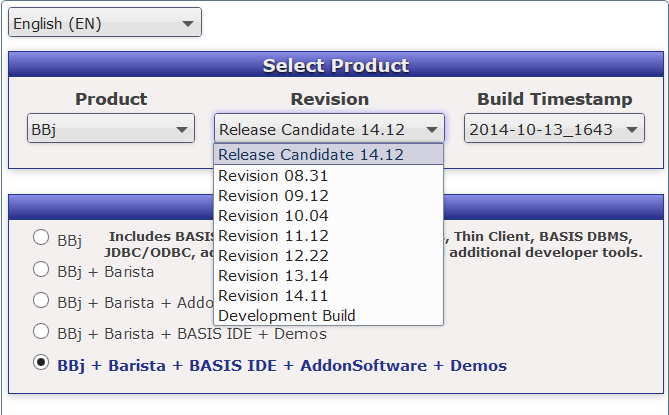The height and width of the screenshot is (415, 669).
Task: Click the Build Timestamp column label
Action: [x=554, y=99]
